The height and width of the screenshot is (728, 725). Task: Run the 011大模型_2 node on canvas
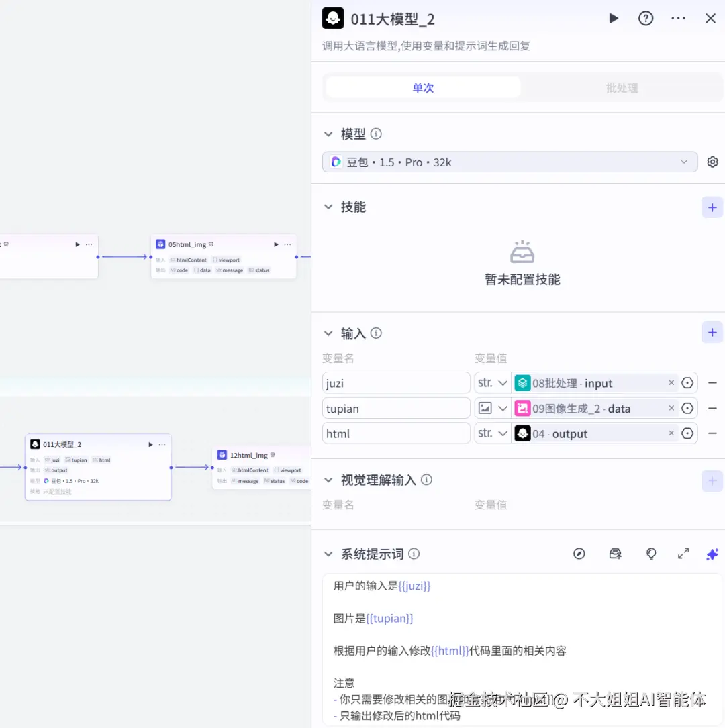(x=150, y=444)
